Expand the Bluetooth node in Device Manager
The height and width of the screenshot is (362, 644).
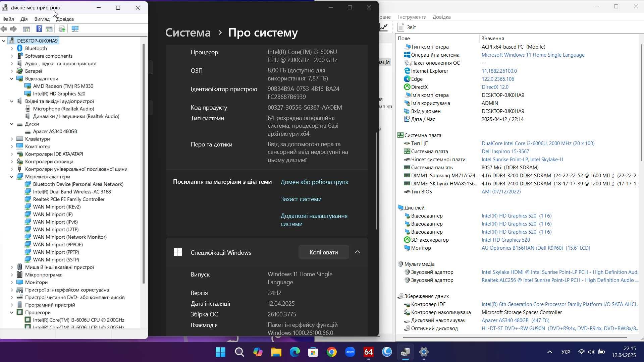12,49
